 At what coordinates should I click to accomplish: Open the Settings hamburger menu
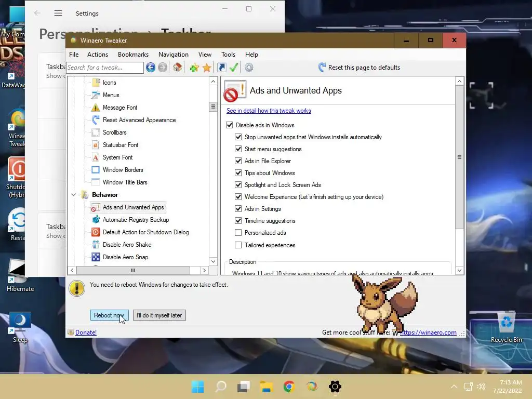(x=58, y=13)
